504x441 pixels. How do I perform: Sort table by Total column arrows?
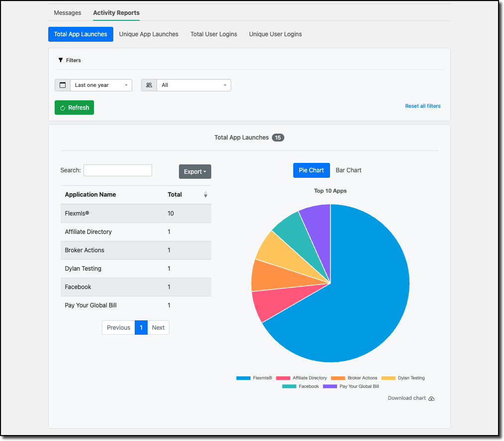point(205,195)
